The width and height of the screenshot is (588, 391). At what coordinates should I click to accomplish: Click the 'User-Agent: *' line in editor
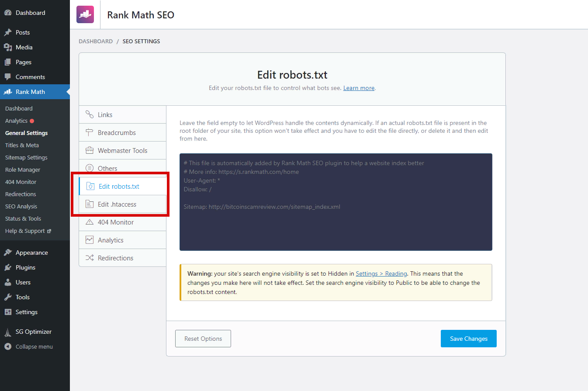(x=202, y=180)
